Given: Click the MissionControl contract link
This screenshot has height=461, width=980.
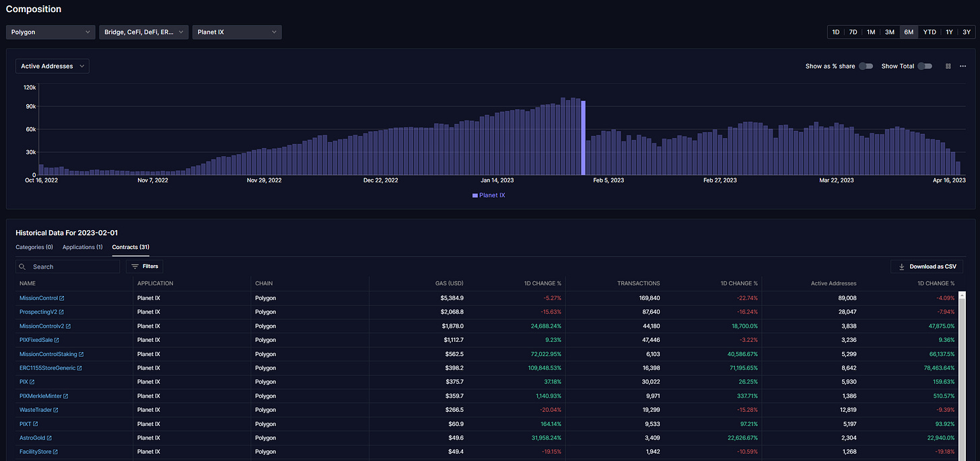Looking at the screenshot, I should click(x=38, y=298).
